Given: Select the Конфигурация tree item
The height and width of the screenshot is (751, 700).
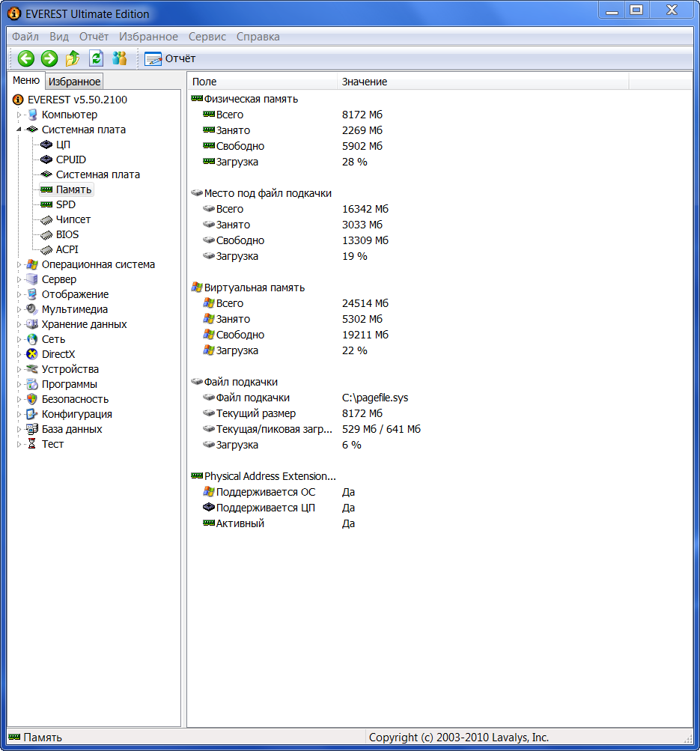Looking at the screenshot, I should click(x=76, y=414).
